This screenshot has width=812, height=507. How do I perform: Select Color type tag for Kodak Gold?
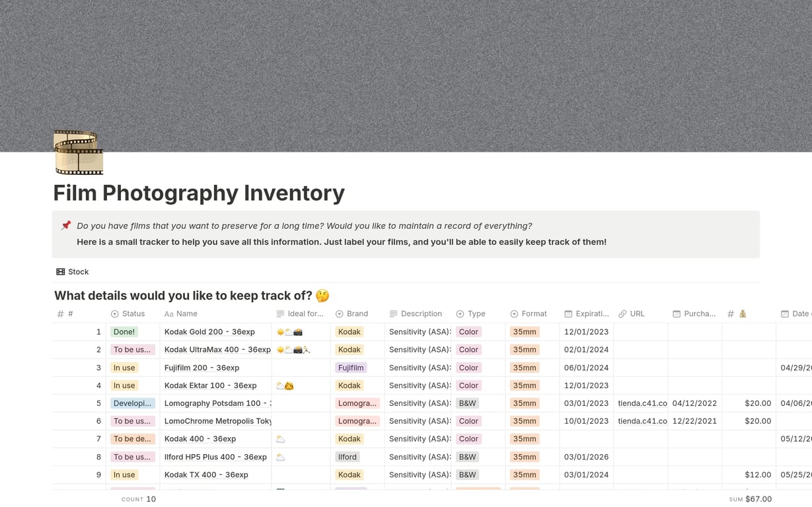(468, 332)
